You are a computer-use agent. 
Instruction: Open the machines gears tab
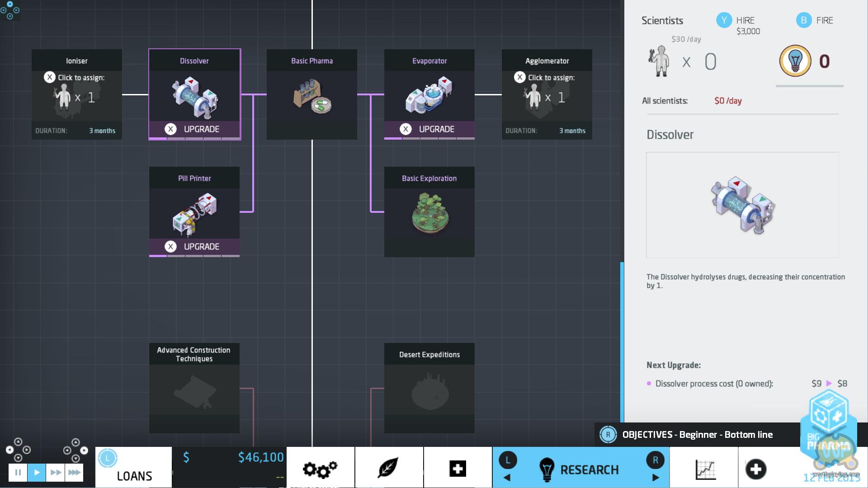point(320,469)
